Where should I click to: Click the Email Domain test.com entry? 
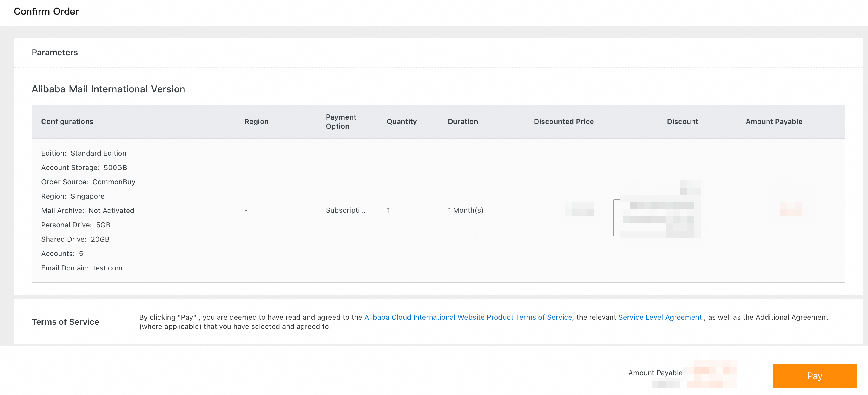click(81, 268)
